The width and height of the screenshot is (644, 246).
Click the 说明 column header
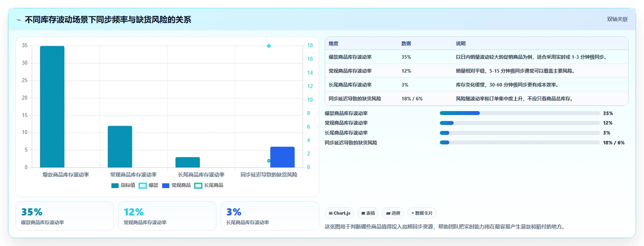tap(460, 44)
